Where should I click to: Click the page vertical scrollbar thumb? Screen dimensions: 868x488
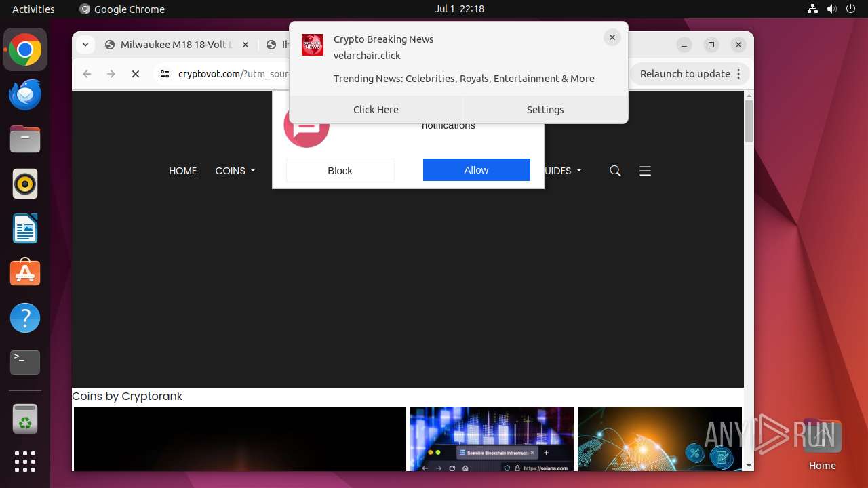(749, 122)
